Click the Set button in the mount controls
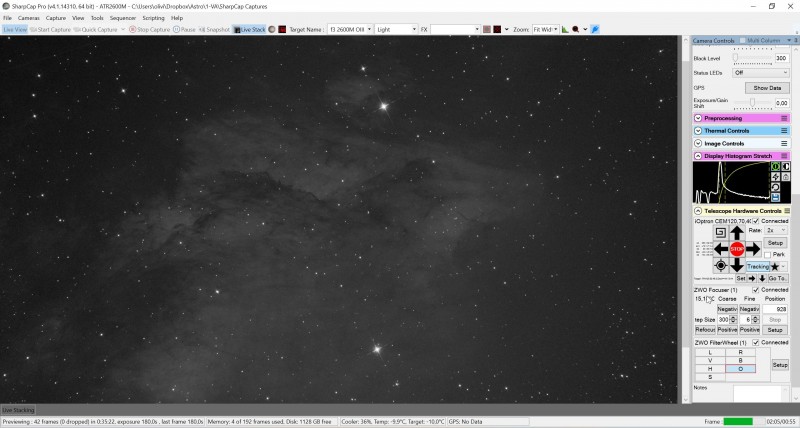The width and height of the screenshot is (800, 428). click(x=741, y=279)
